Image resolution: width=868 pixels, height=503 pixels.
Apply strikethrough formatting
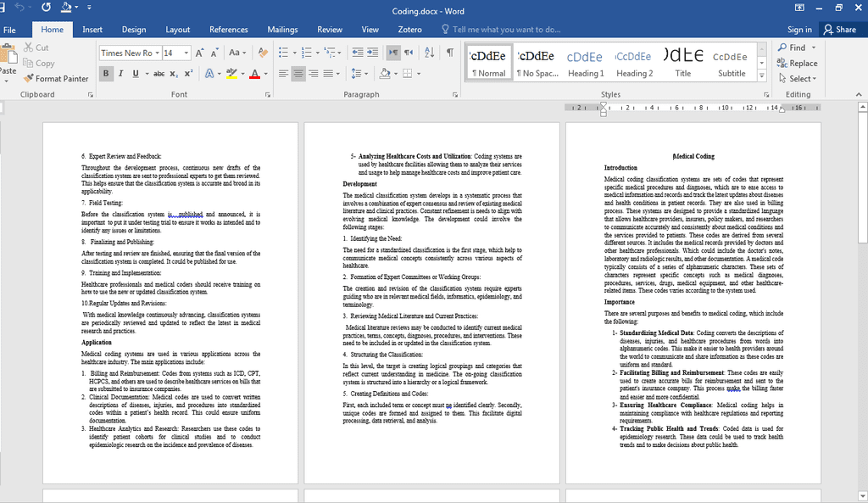(x=159, y=74)
